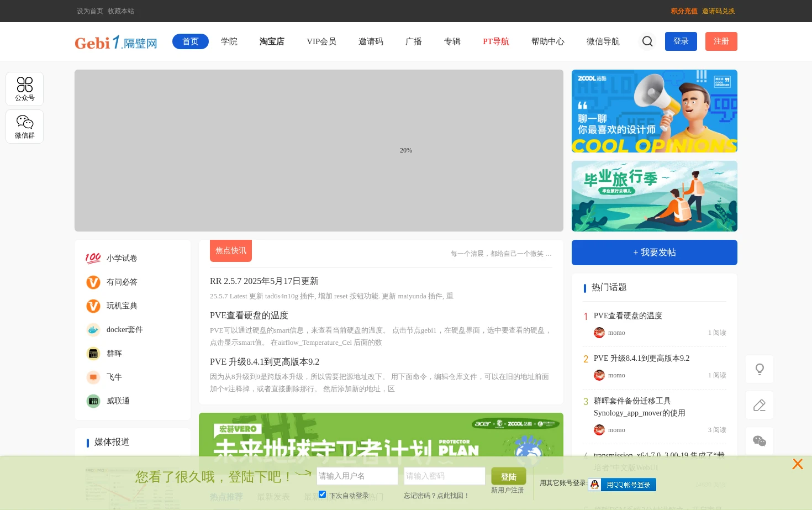This screenshot has width=812, height=510.
Task: Click the 飞牛 category icon
Action: click(x=93, y=377)
